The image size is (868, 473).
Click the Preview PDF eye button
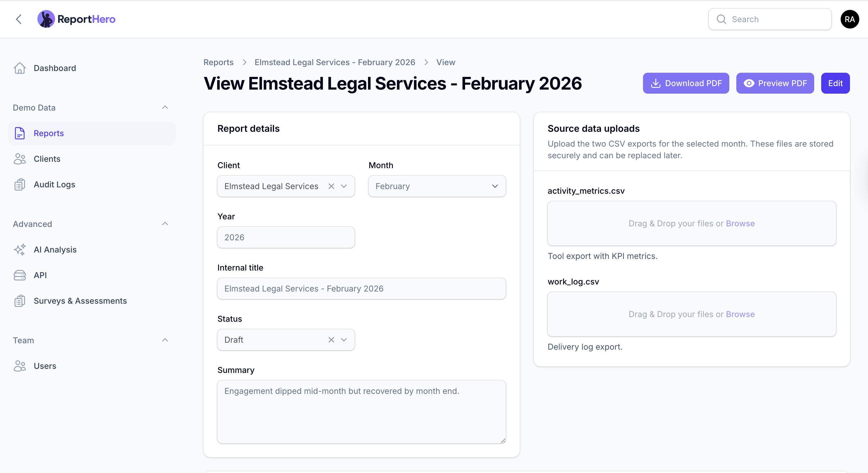pos(775,83)
